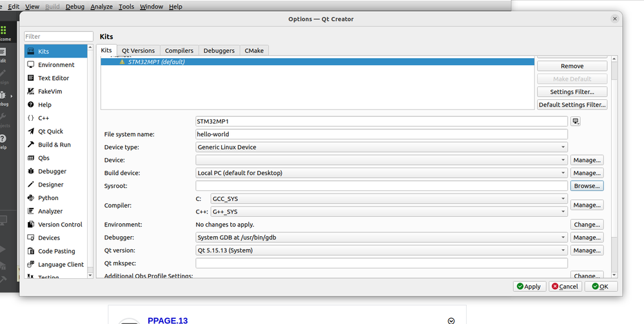
Task: Open Designer options category
Action: (56, 185)
